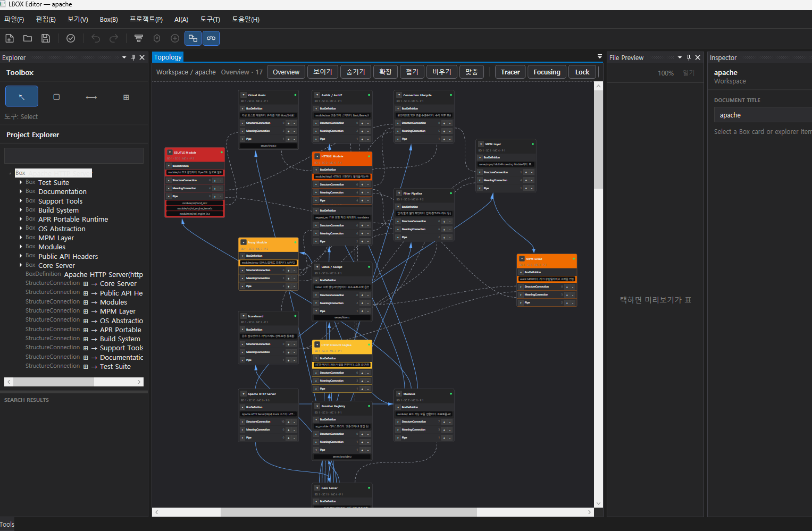The image size is (812, 531).
Task: Open the 보기(V) menu
Action: 78,19
